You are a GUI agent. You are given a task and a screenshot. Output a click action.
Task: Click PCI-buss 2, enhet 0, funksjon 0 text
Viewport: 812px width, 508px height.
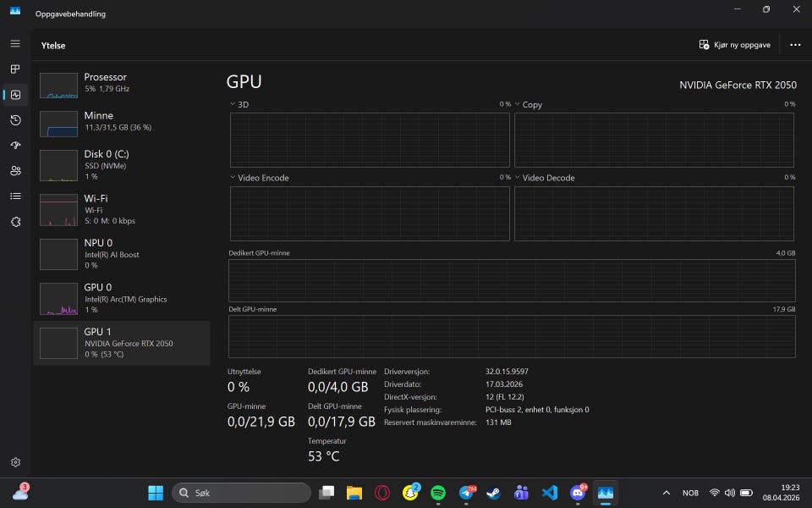pos(537,410)
